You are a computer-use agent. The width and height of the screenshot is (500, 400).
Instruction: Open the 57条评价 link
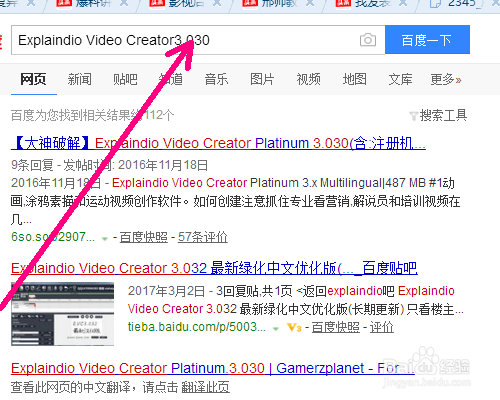coord(203,237)
